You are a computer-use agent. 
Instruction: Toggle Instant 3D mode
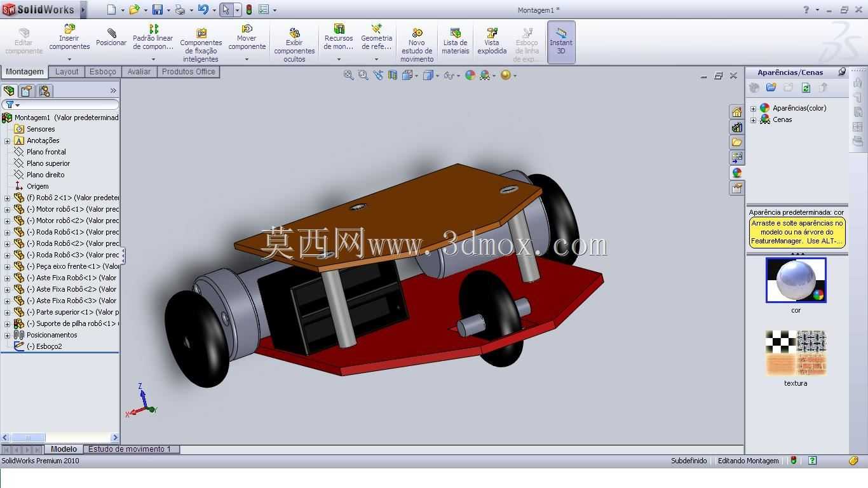(x=561, y=42)
